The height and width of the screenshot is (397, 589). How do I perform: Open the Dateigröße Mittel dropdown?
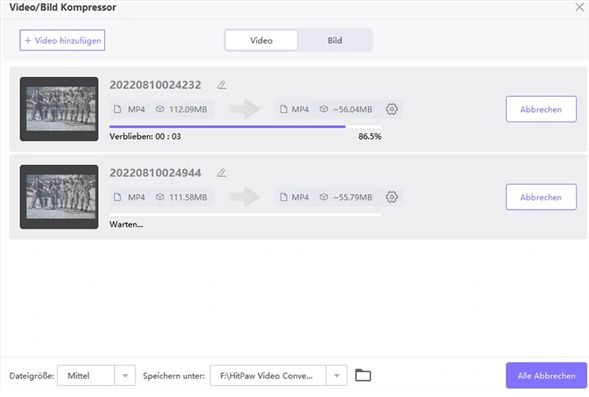(97, 376)
